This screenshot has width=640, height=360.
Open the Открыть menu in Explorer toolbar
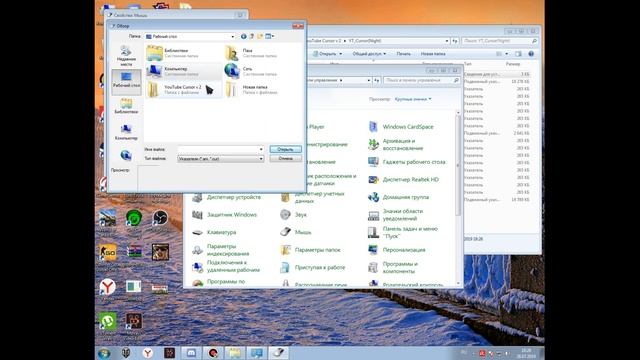pyautogui.click(x=327, y=54)
